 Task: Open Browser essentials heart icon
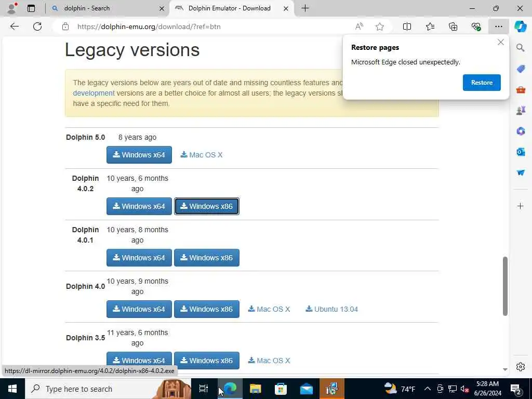click(476, 26)
